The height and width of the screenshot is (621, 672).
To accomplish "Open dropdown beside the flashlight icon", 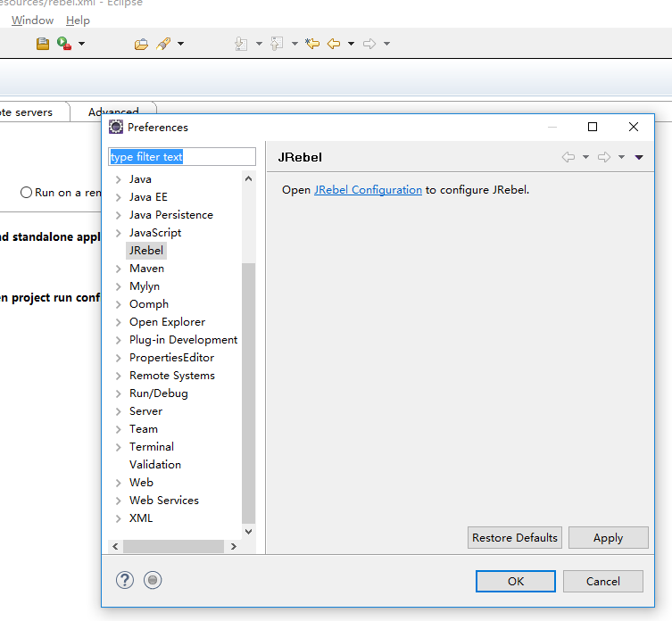I will tap(181, 44).
